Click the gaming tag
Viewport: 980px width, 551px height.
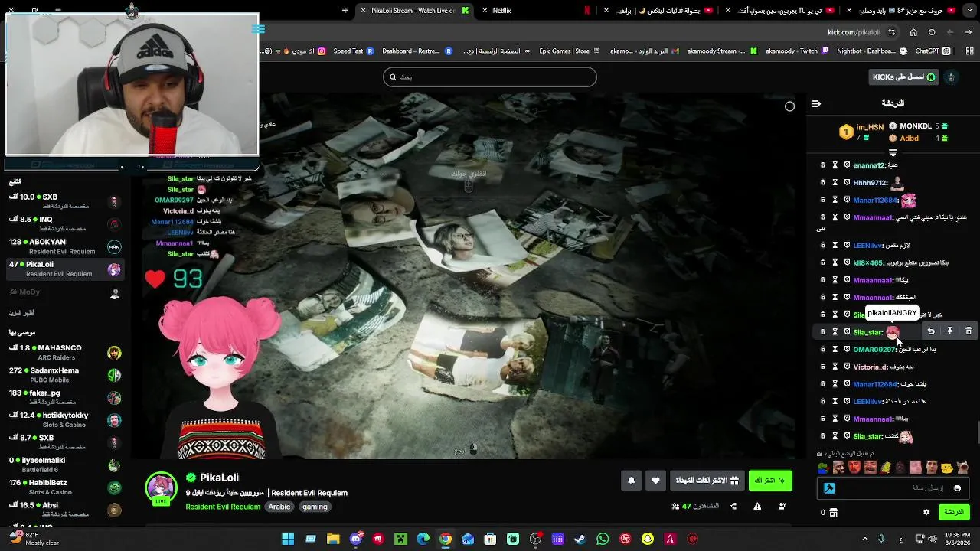click(x=315, y=507)
